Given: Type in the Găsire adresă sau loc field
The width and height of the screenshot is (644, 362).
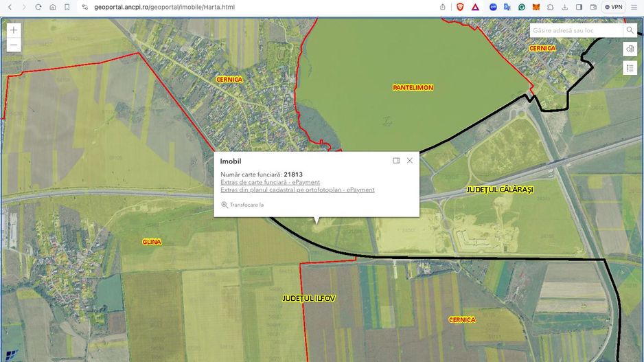Looking at the screenshot, I should pyautogui.click(x=575, y=31).
